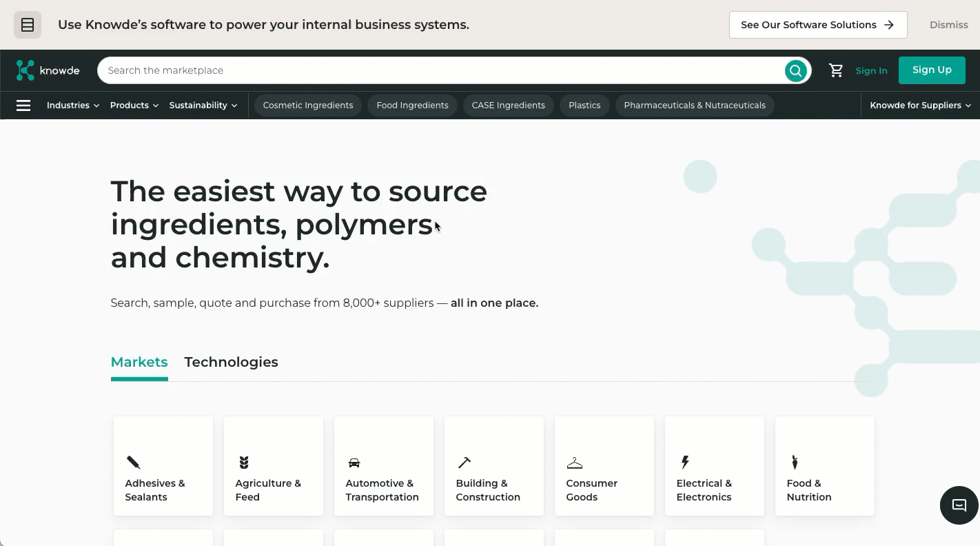Click the Electrical & Electronics bolt icon
980x546 pixels.
685,462
